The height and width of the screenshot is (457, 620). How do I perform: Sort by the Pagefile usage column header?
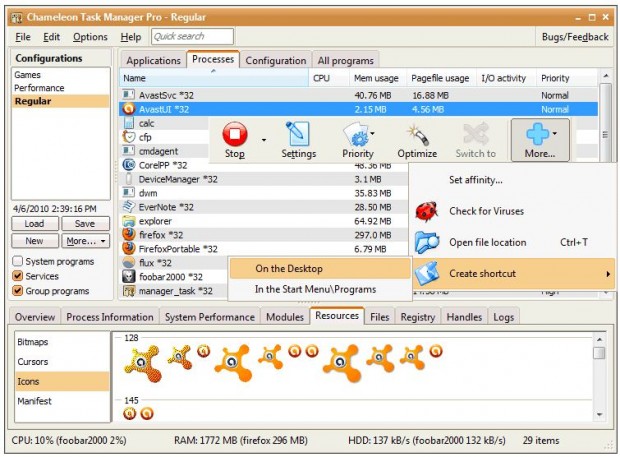tap(440, 78)
